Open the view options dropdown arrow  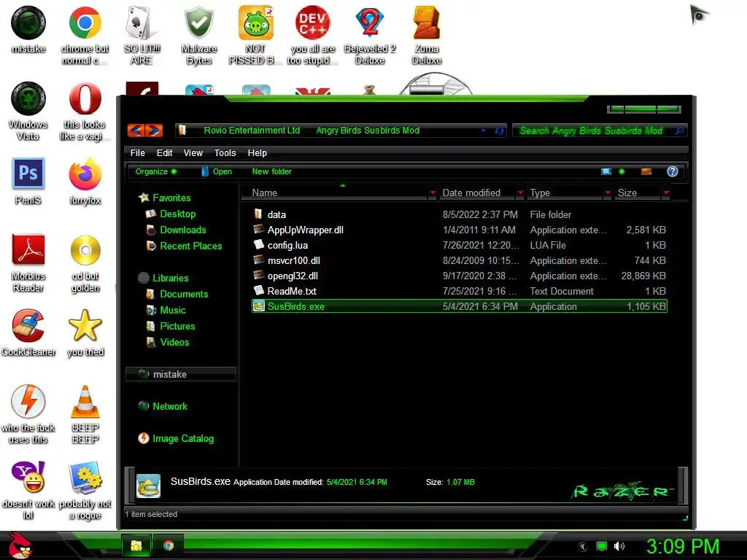coord(622,171)
